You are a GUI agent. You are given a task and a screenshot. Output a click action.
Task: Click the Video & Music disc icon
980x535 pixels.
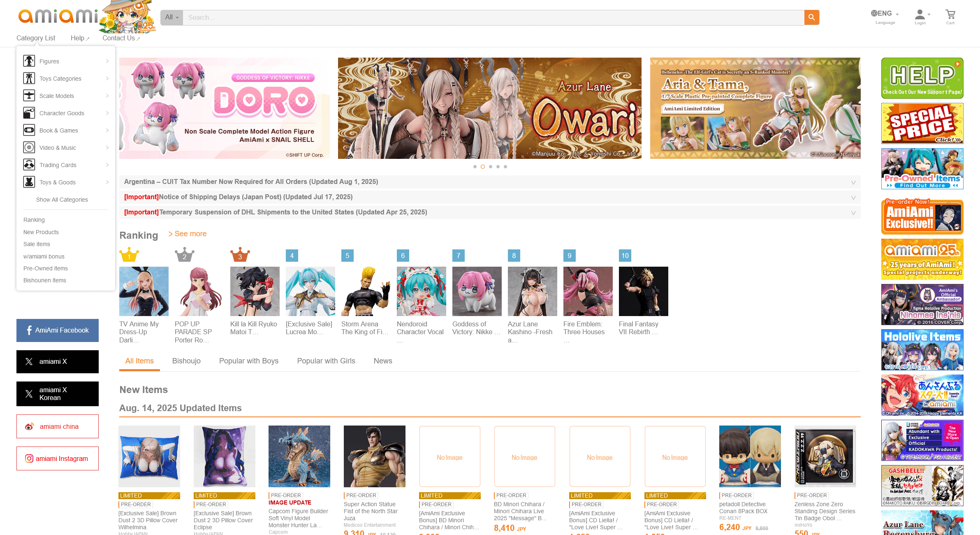pyautogui.click(x=29, y=147)
